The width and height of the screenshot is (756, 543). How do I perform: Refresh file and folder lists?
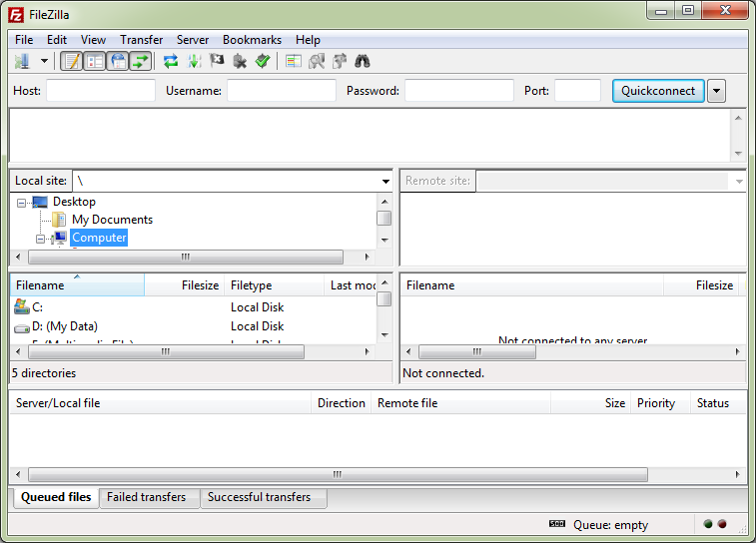171,61
